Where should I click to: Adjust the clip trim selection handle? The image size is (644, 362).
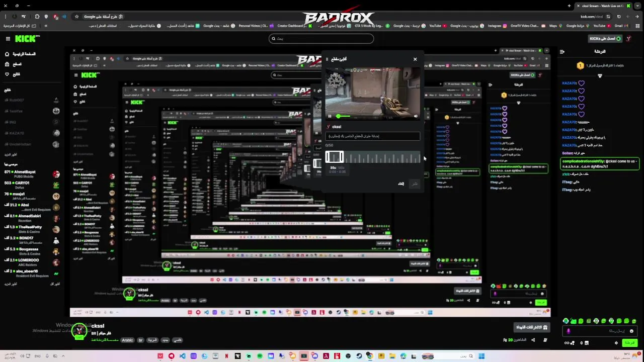pyautogui.click(x=335, y=157)
